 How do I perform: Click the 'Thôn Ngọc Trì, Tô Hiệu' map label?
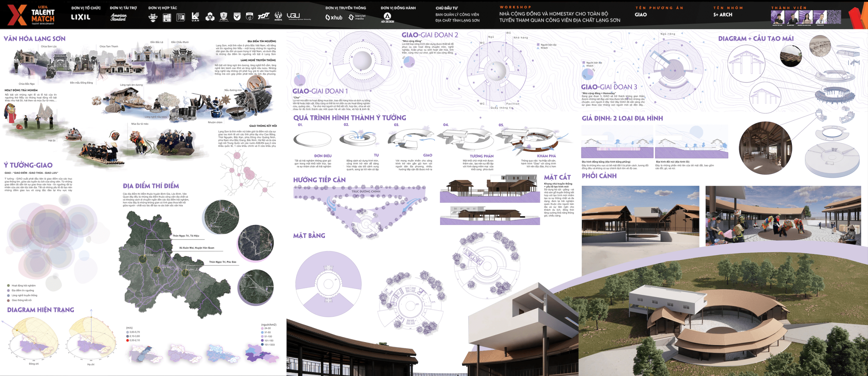coord(186,236)
